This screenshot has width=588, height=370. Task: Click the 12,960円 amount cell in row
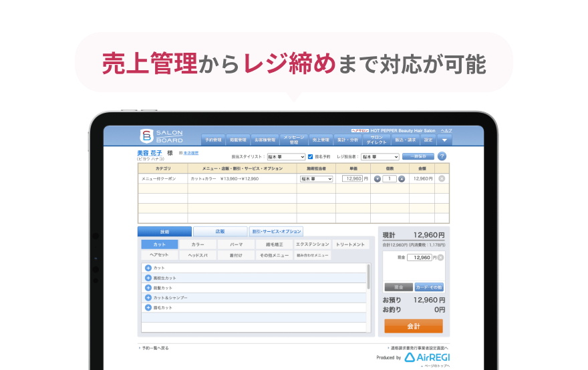(422, 179)
